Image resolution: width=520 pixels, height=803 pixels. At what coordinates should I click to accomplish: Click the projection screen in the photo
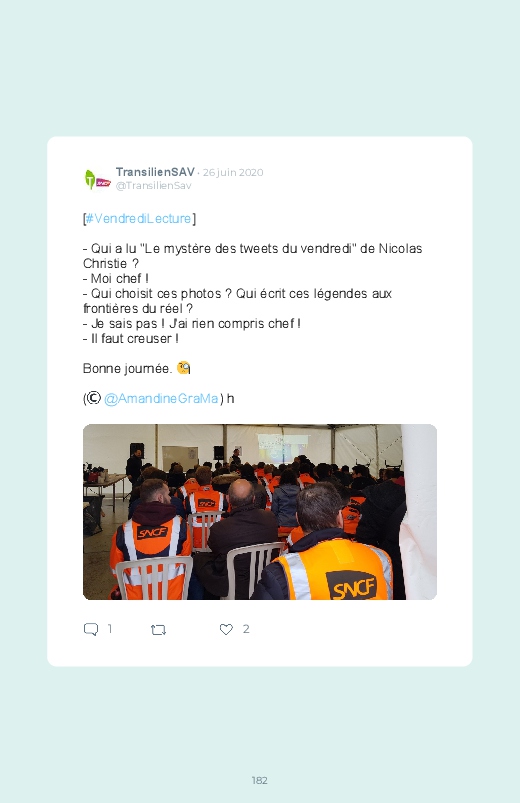click(283, 448)
